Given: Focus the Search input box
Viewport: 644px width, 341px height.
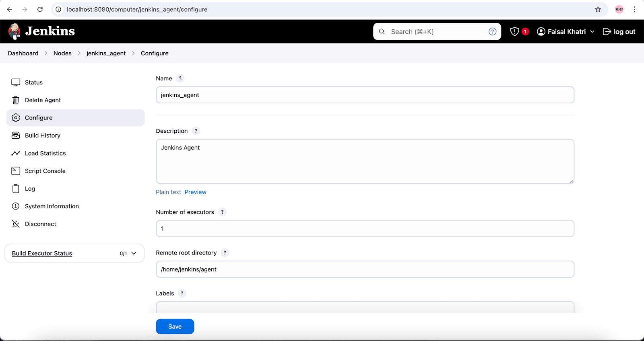Looking at the screenshot, I should click(437, 31).
